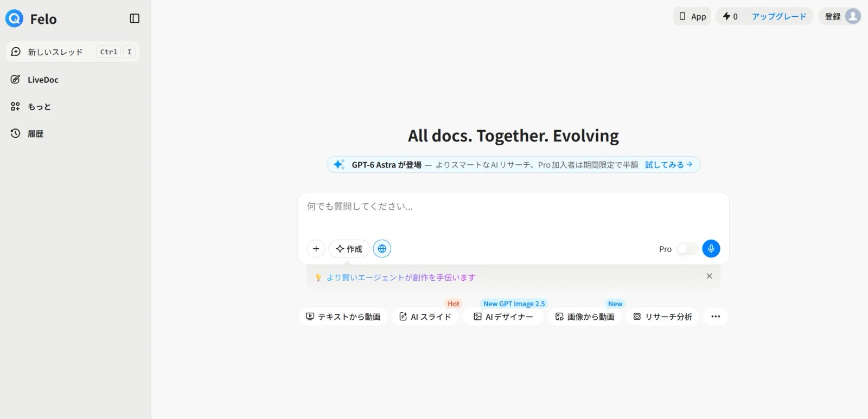868x419 pixels.
Task: Click the plus attachment button
Action: tap(316, 249)
